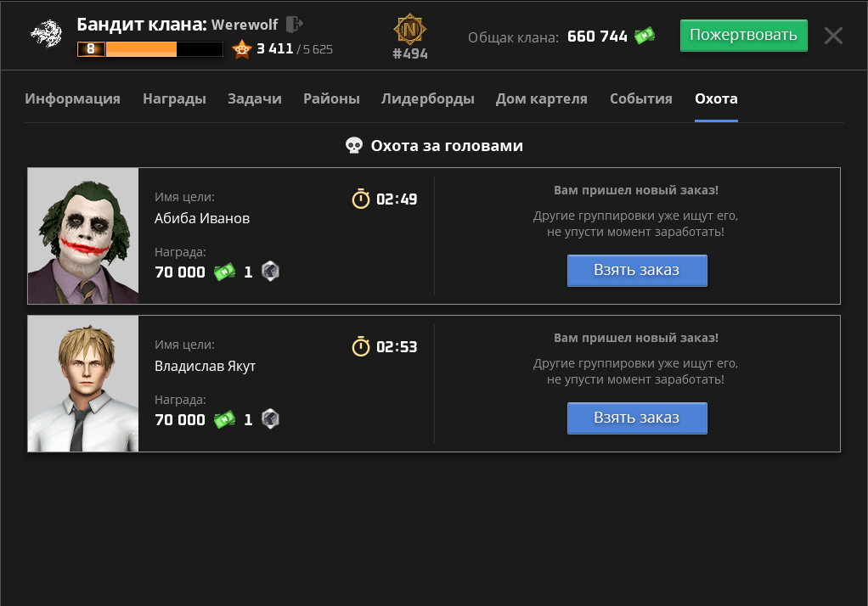Viewport: 868px width, 606px height.
Task: Click the cash icon beside clan treasury
Action: point(645,36)
